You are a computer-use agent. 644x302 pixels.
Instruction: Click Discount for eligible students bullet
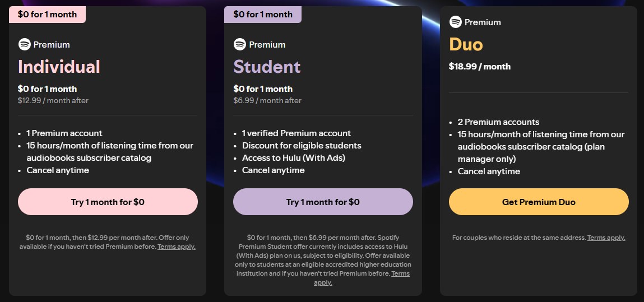[301, 145]
